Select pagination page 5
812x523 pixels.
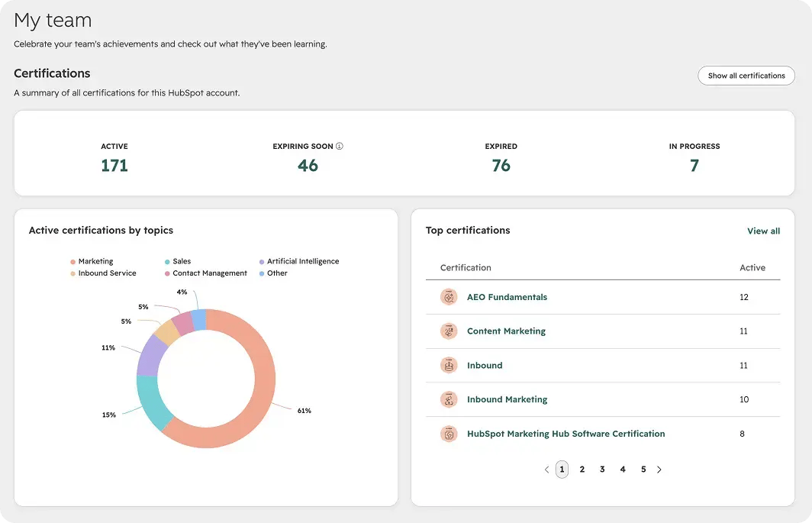(643, 470)
